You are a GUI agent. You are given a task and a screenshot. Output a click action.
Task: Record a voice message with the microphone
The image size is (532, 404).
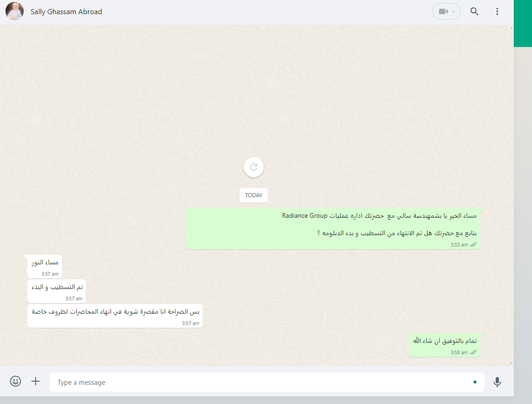coord(497,382)
